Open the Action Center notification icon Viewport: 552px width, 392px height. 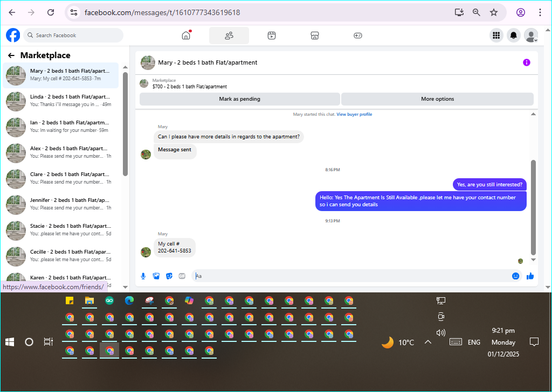point(534,342)
